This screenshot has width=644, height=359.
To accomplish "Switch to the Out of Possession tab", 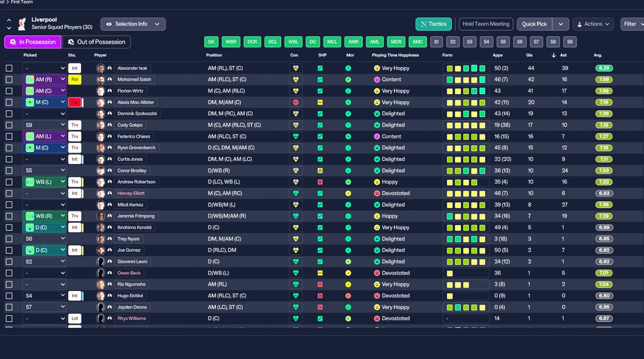I will (97, 42).
